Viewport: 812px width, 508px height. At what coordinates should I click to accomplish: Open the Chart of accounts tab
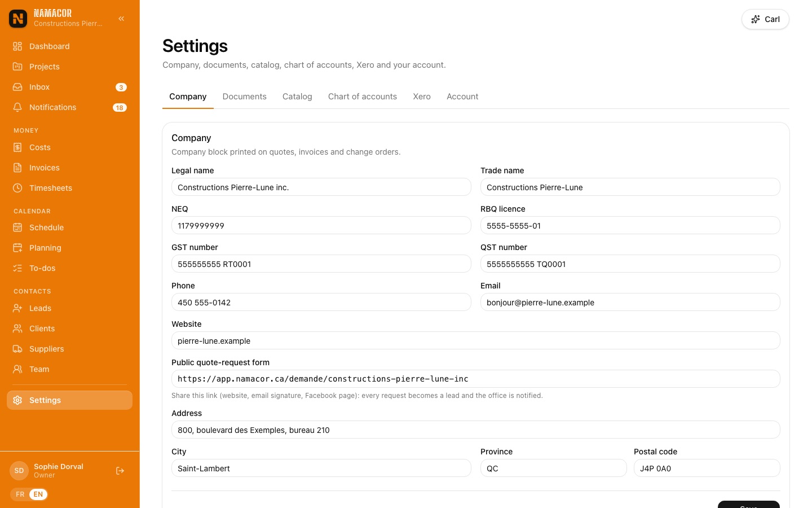click(363, 97)
